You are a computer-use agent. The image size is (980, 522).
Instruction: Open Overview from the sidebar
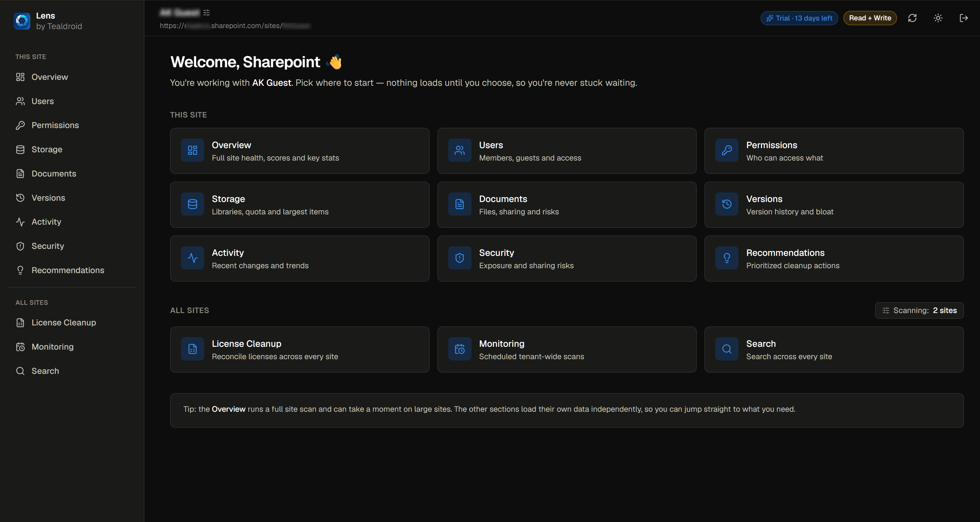(x=72, y=77)
